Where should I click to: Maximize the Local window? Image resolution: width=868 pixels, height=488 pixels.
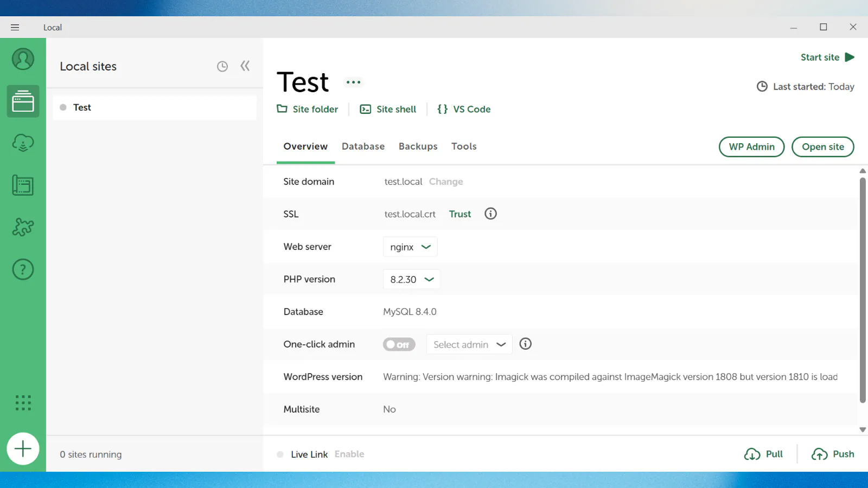[x=824, y=27]
